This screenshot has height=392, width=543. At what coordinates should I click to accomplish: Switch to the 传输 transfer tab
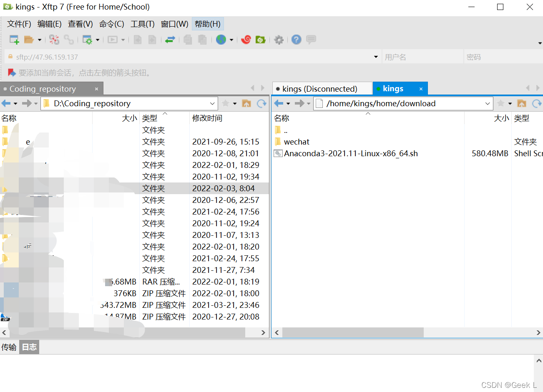[9, 347]
